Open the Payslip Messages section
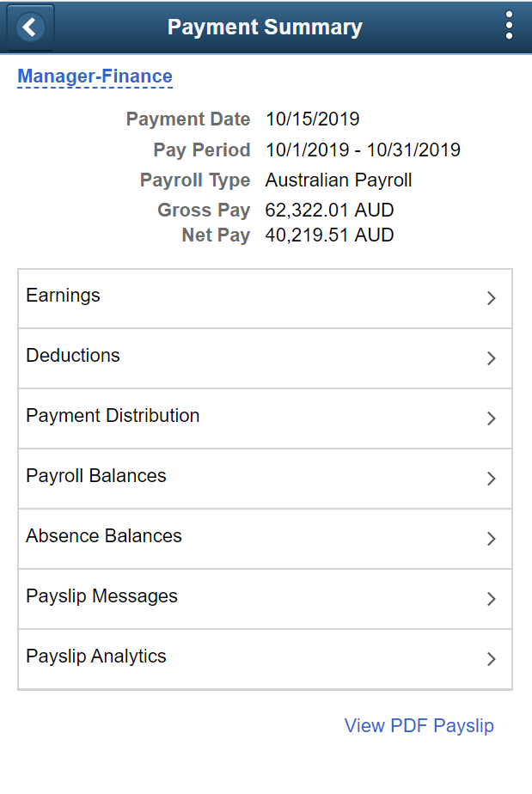 tap(491, 599)
